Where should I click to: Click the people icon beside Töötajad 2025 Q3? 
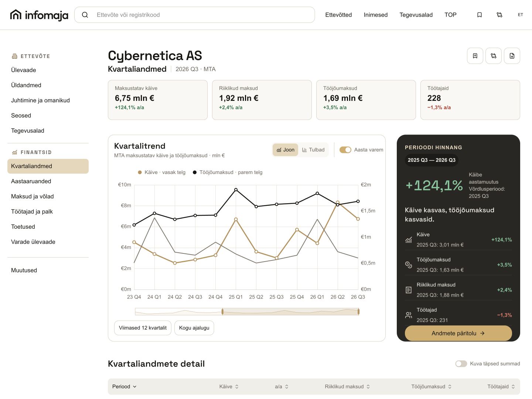409,315
